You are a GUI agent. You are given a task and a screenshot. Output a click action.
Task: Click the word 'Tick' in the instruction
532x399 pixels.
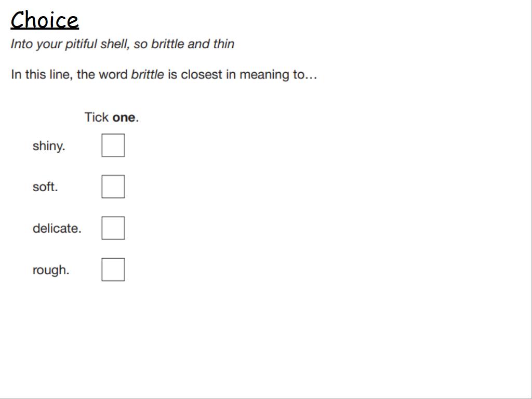(97, 117)
